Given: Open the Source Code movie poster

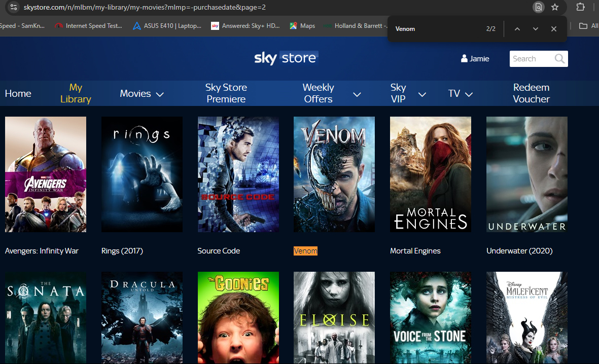Looking at the screenshot, I should point(238,174).
